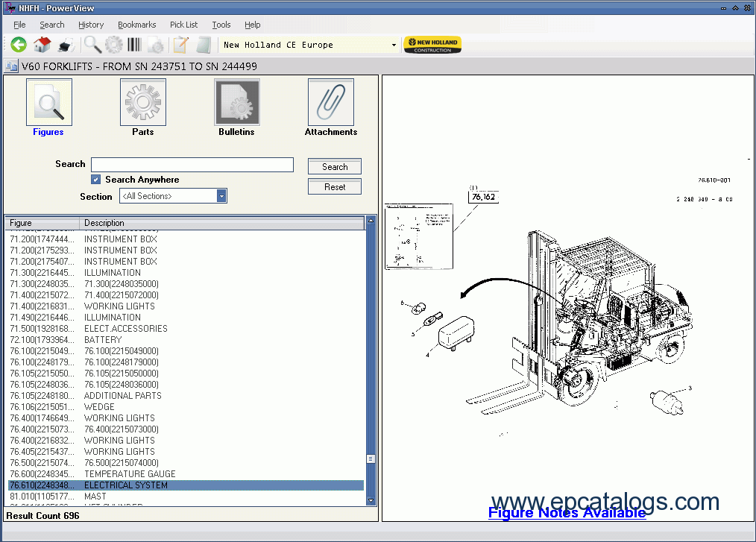Click the Search button
Screen dimensions: 756x542
[335, 167]
